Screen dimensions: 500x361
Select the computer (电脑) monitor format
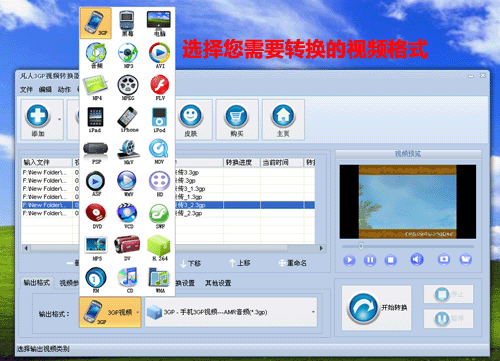click(159, 23)
